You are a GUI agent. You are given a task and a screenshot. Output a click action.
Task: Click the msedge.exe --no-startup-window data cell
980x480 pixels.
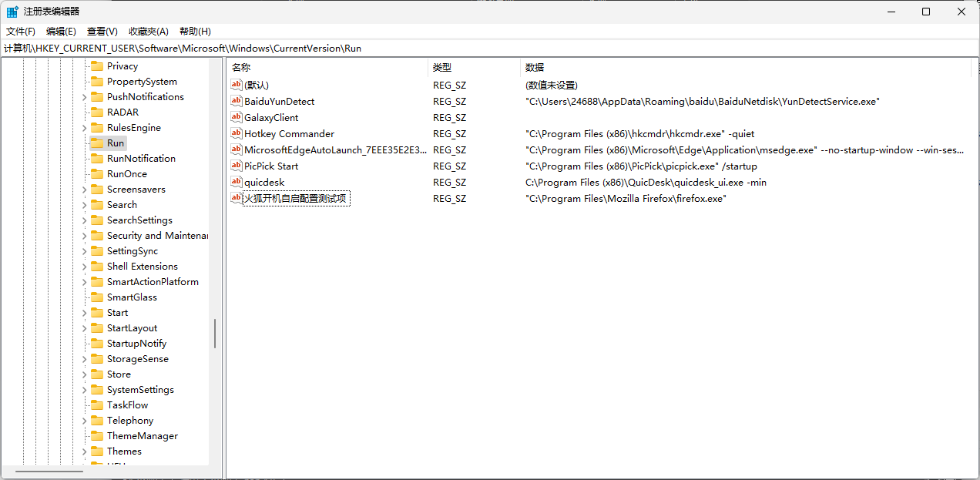tap(745, 149)
